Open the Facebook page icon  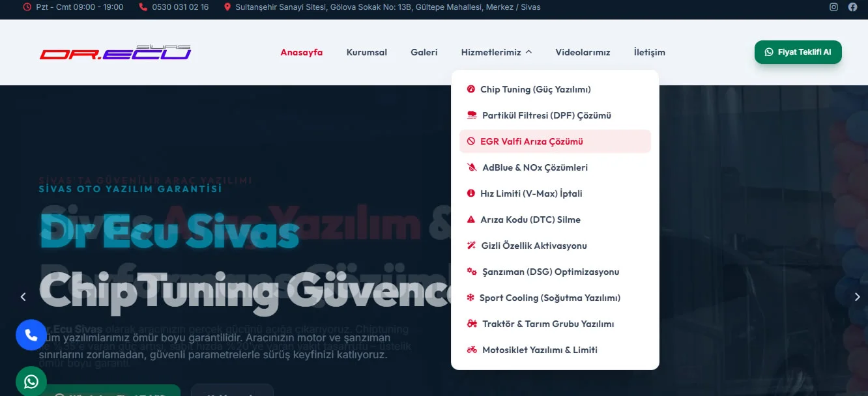coord(852,7)
